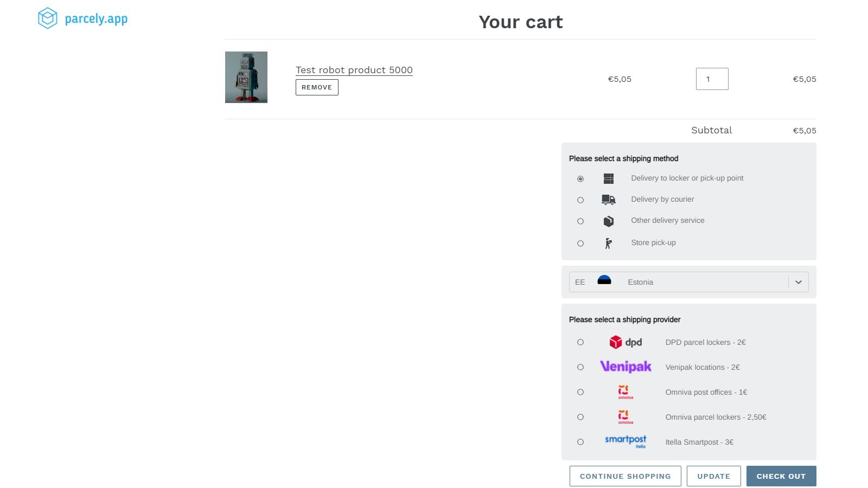Click the other delivery service box icon

point(609,221)
